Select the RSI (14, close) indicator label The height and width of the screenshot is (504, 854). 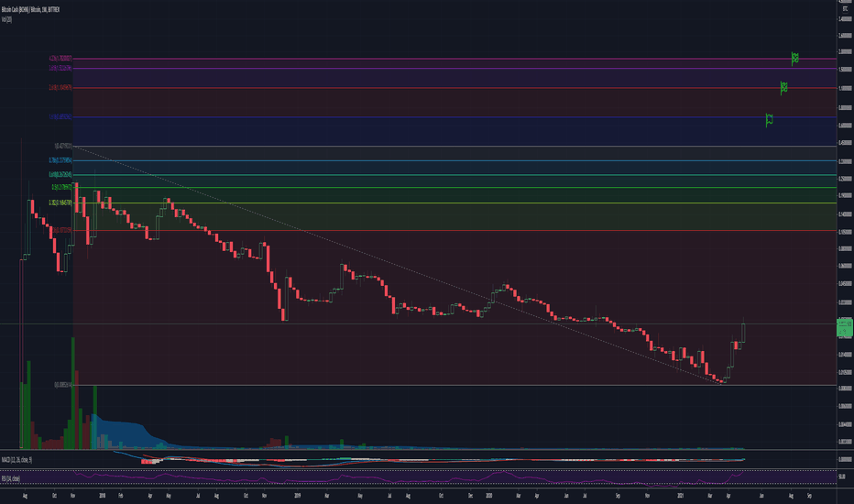tap(11, 478)
